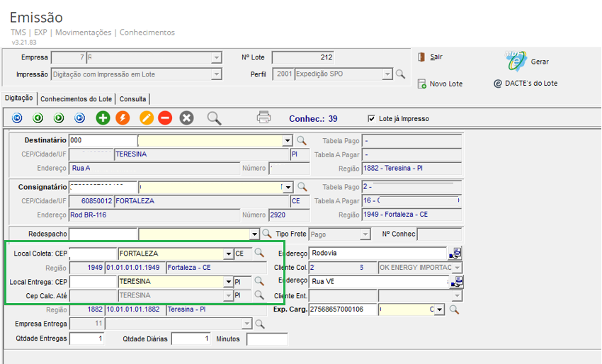
Task: Click the red minus delete icon
Action: click(x=165, y=118)
